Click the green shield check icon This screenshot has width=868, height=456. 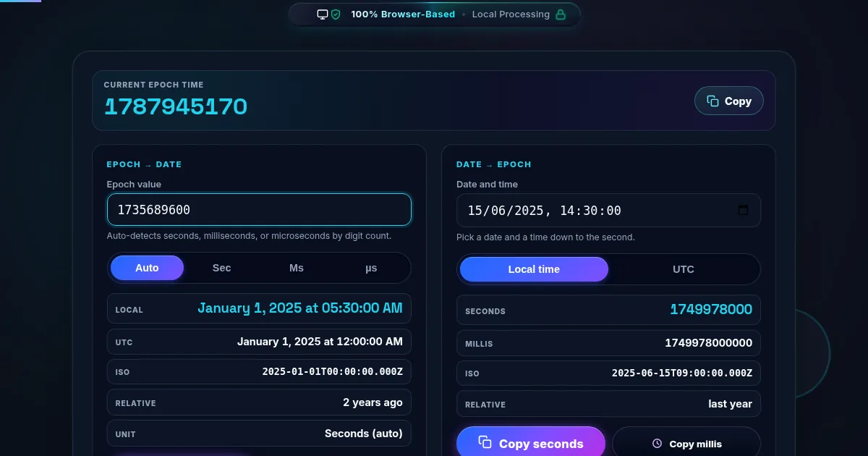click(x=336, y=14)
